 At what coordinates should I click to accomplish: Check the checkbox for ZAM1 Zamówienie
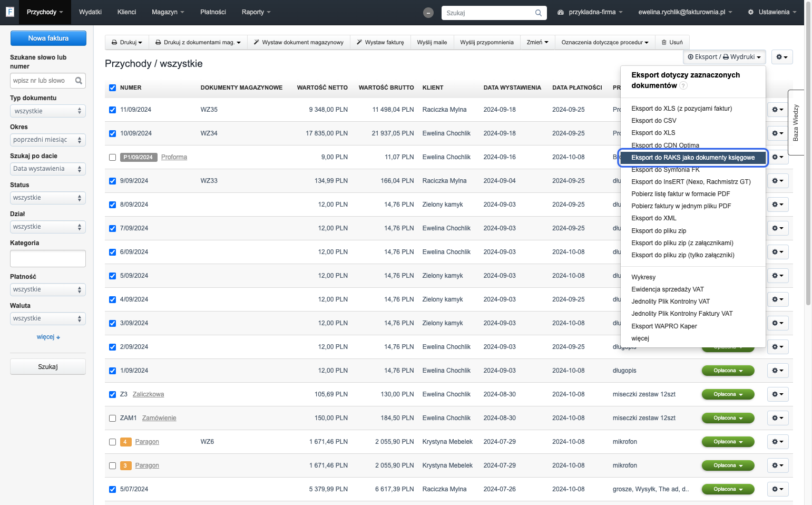click(x=112, y=418)
